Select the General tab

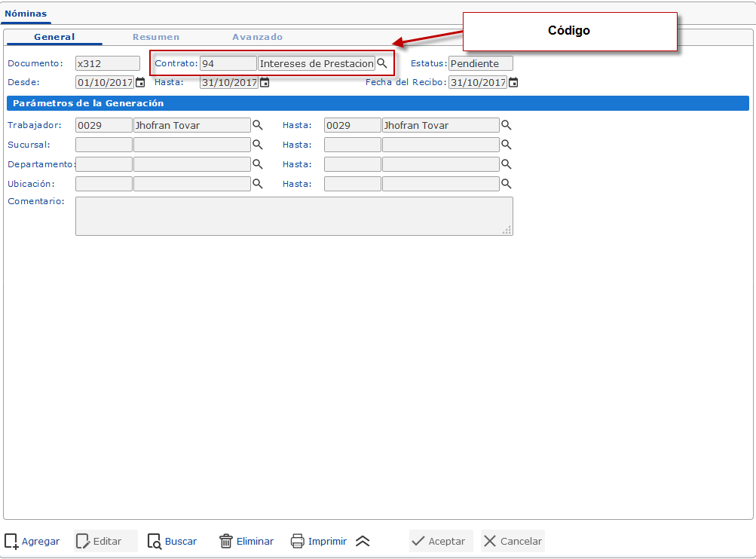click(54, 37)
